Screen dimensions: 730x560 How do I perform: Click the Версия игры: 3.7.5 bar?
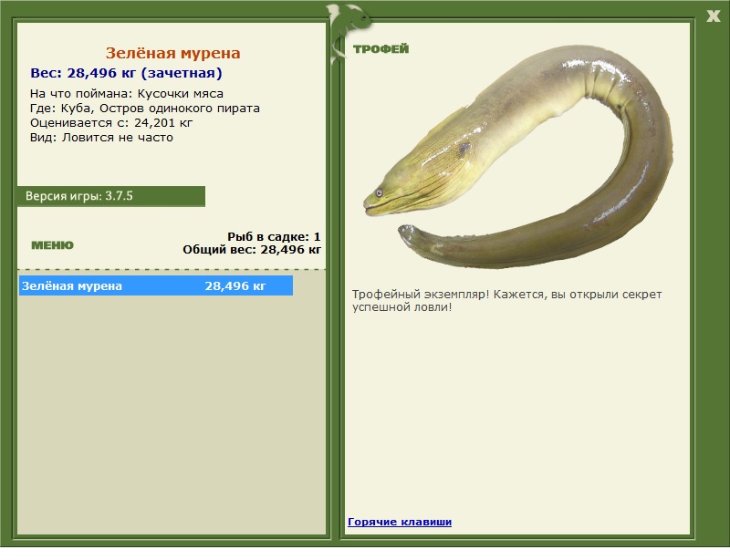coord(111,196)
